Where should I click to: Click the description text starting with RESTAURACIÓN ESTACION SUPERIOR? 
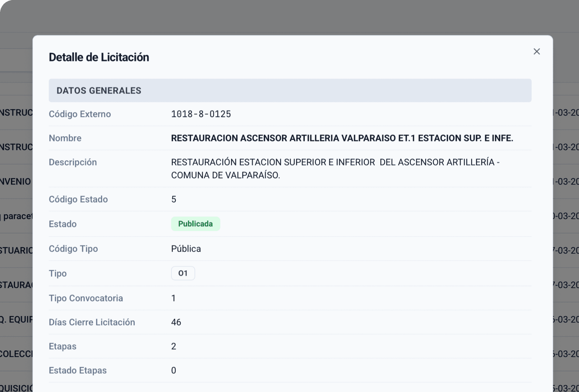pos(335,169)
